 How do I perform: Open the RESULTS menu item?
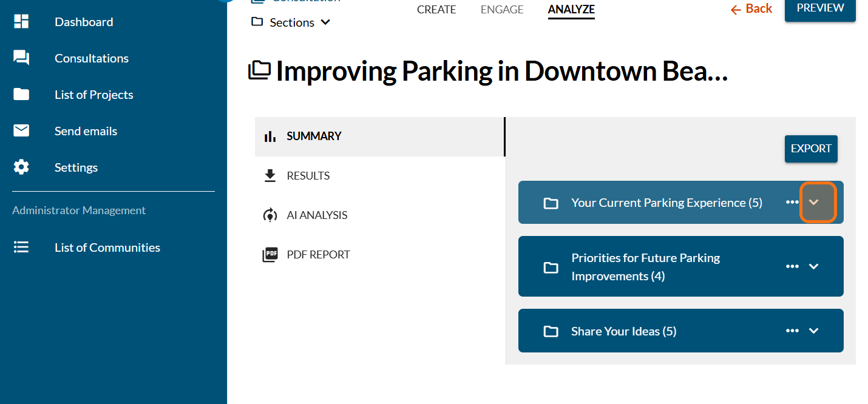click(x=308, y=176)
